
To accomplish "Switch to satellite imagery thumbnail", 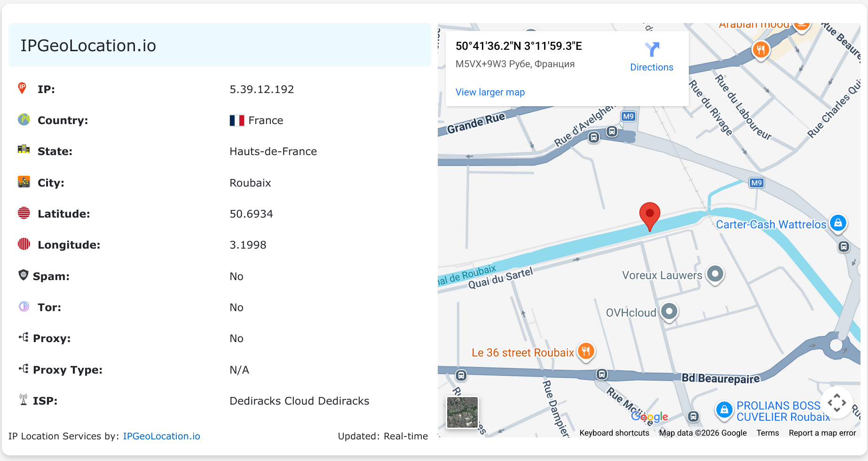I will [x=462, y=412].
